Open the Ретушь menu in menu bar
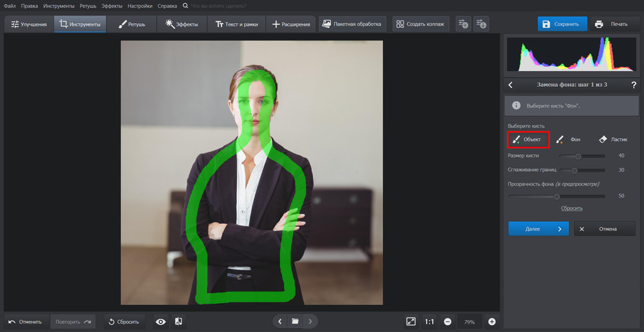 88,6
